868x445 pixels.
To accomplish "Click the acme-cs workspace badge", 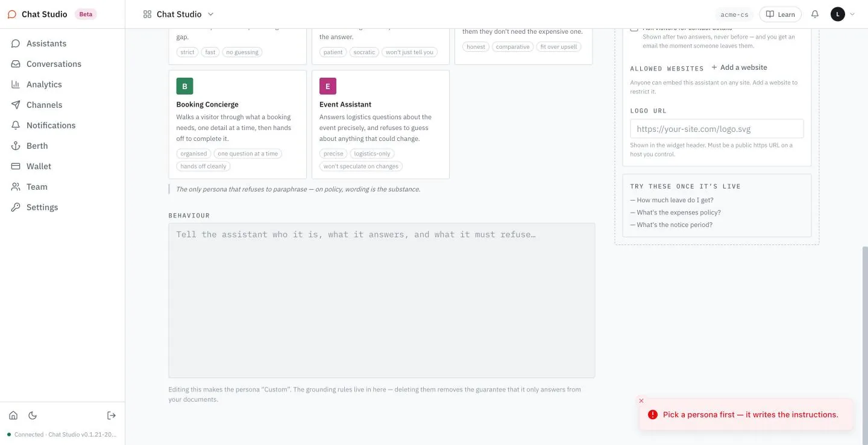I will pos(734,14).
